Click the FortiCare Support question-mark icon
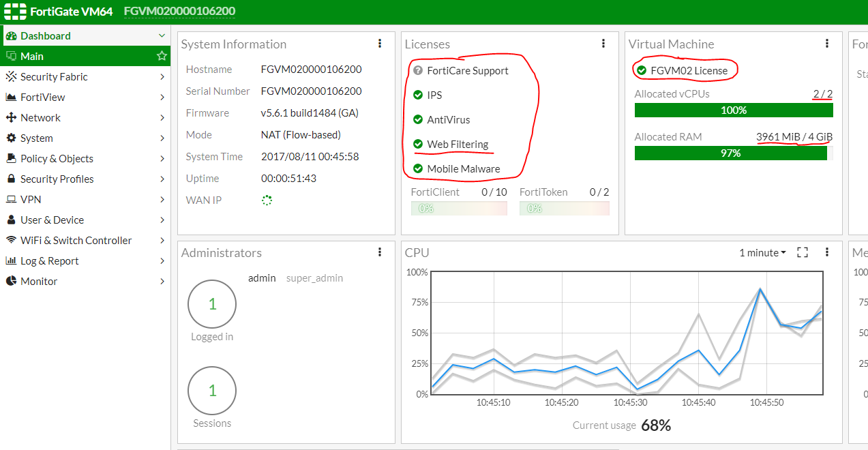 [418, 70]
